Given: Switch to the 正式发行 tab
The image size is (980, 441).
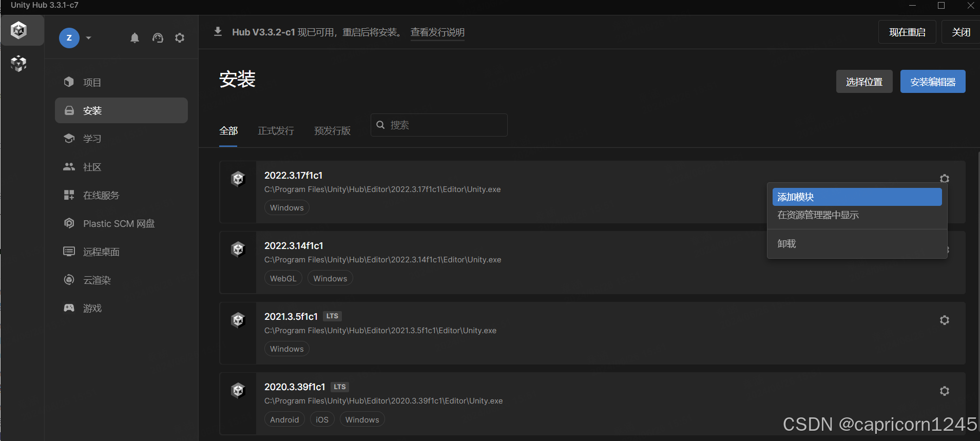Looking at the screenshot, I should [x=276, y=131].
